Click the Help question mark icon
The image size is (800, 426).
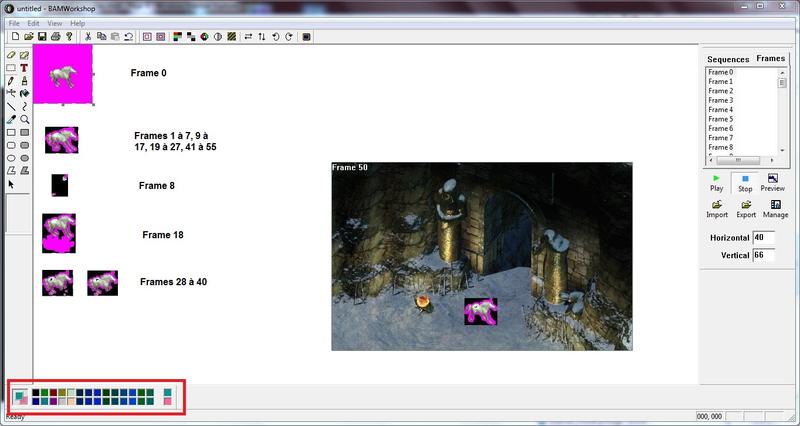coord(69,37)
